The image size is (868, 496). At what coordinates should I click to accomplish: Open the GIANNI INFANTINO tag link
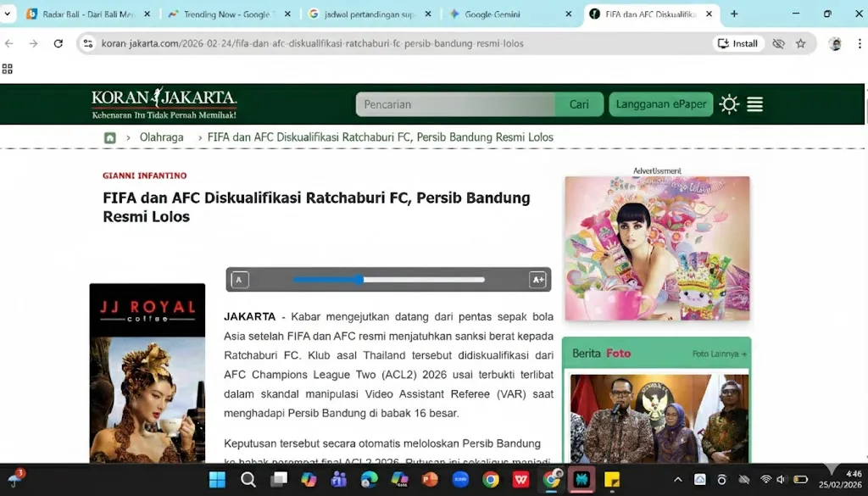(144, 176)
